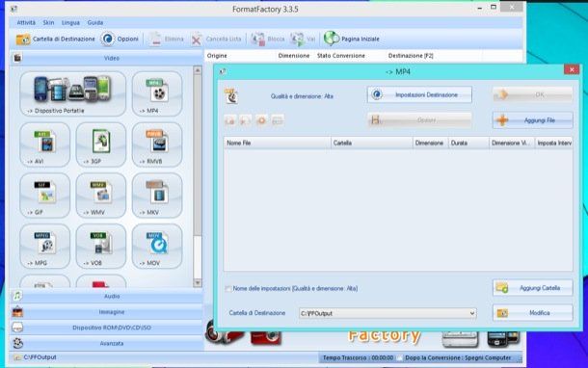Click the Aggiungi Cartella button

[x=532, y=288]
